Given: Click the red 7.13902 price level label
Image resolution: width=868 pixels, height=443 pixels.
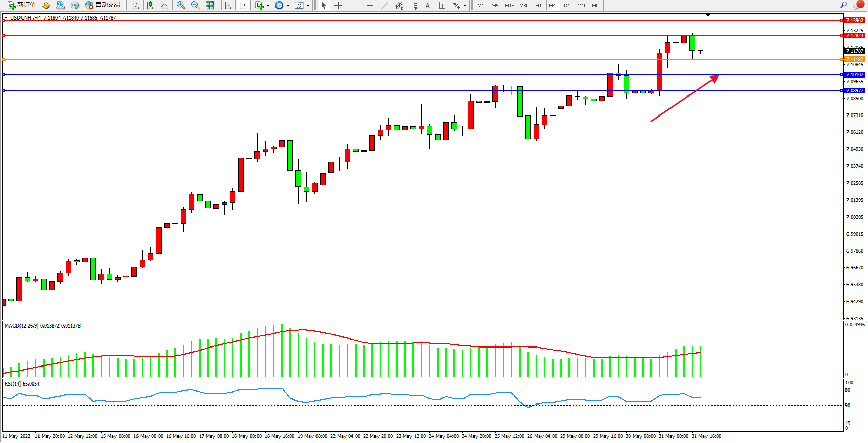Looking at the screenshot, I should pyautogui.click(x=854, y=21).
